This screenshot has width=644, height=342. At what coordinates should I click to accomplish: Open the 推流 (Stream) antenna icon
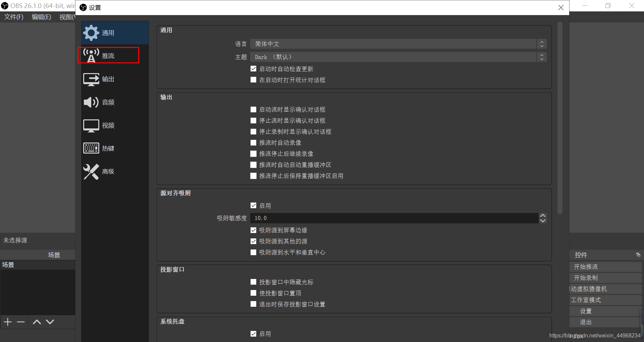click(91, 56)
